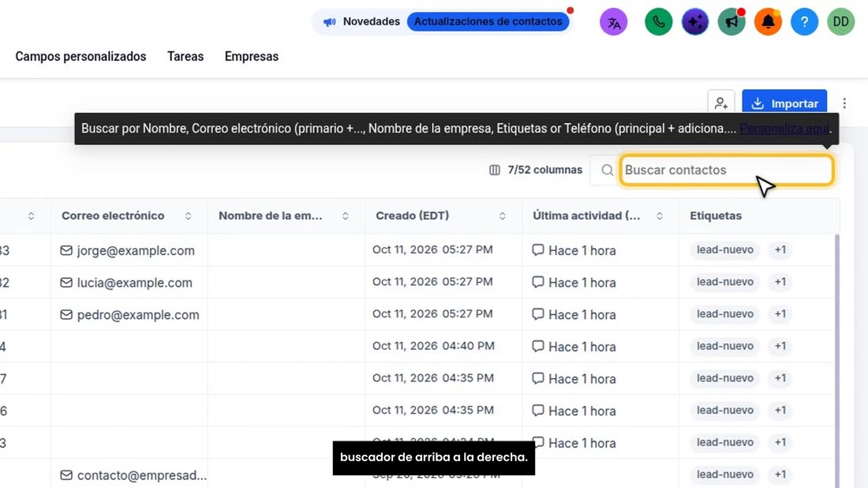Viewport: 868px width, 488px height.
Task: Expand +1 tags in jorge@example.com row
Action: [x=780, y=250]
